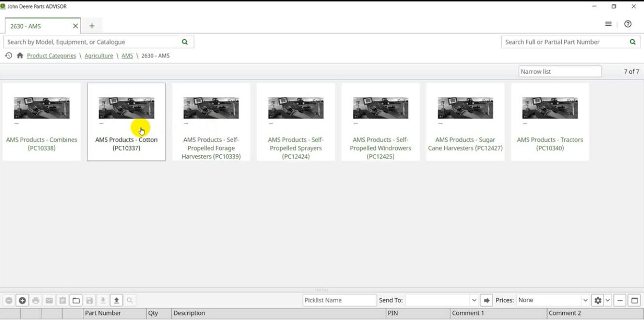
Task: Open Self-Propelled Sprayers (PC12424) catalogue
Action: pyautogui.click(x=296, y=122)
